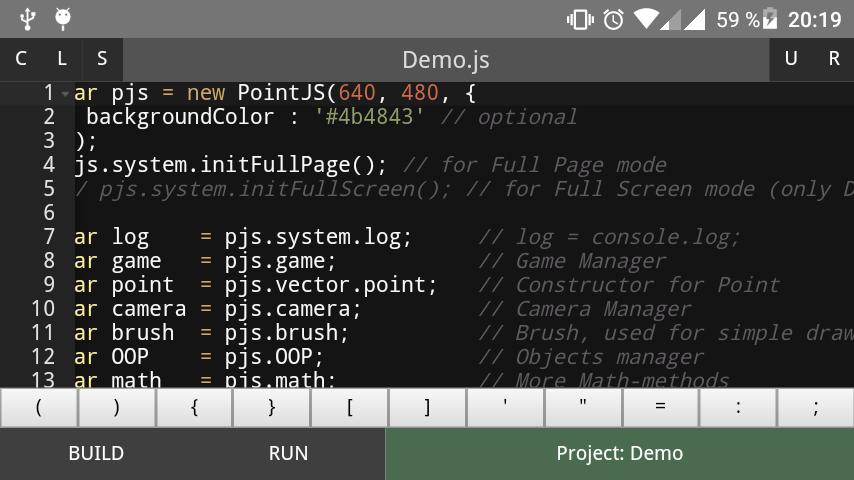This screenshot has width=854, height=480.
Task: Click the '// Camera Manager' comment
Action: point(585,309)
